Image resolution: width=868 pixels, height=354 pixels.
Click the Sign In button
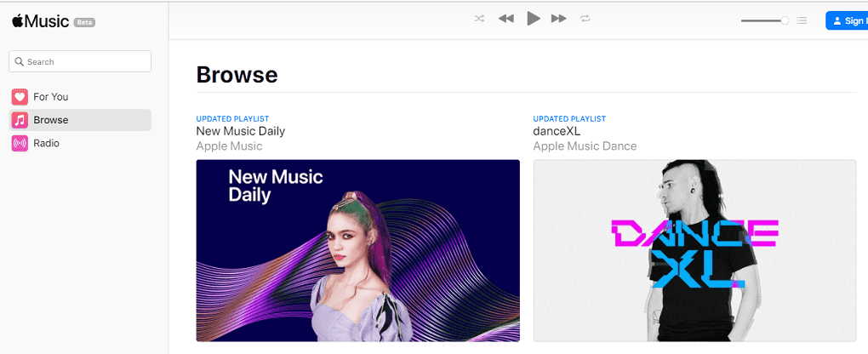pos(847,20)
